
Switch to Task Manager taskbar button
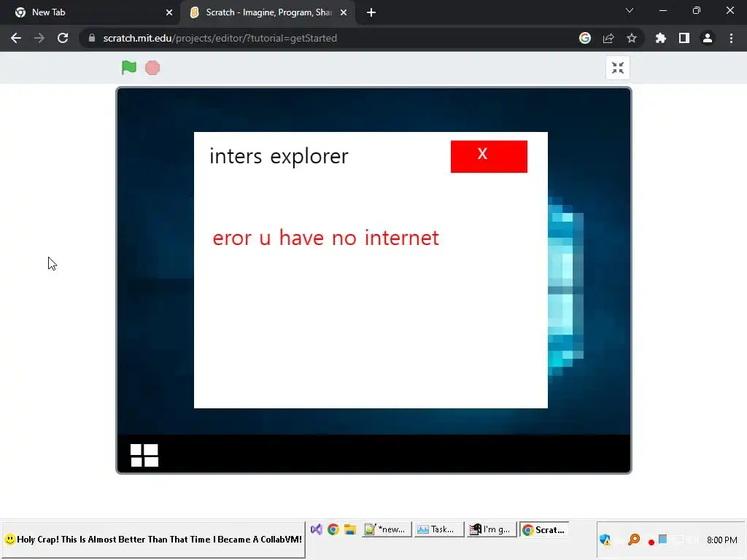point(438,529)
